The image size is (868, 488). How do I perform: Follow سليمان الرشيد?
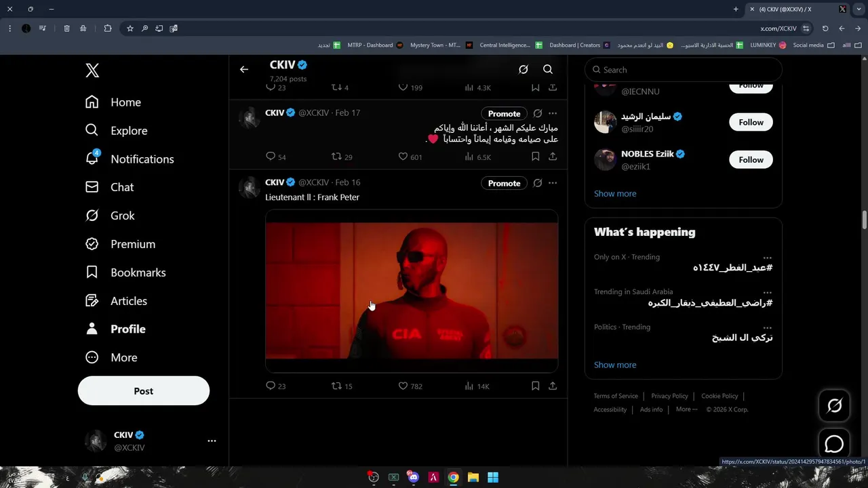click(x=751, y=122)
